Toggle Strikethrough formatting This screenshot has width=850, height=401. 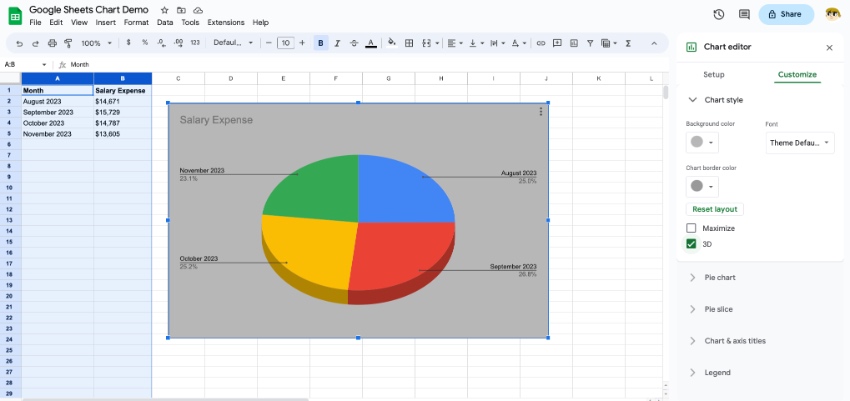point(354,43)
